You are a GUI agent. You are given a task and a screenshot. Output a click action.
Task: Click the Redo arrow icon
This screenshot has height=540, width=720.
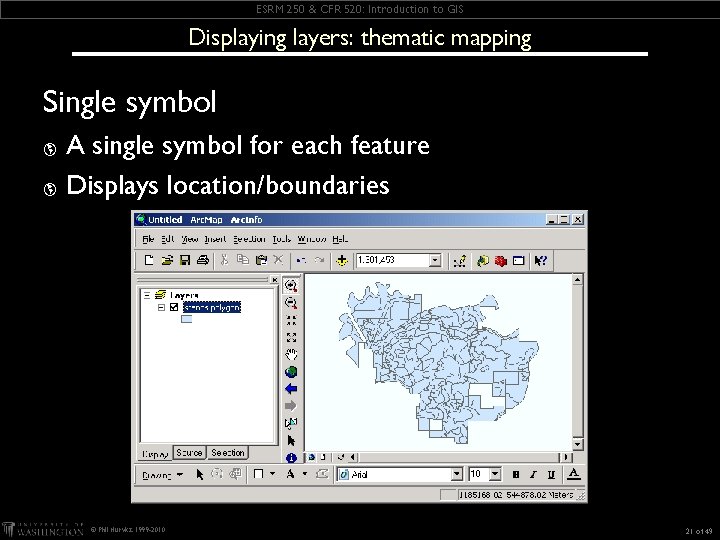click(320, 260)
